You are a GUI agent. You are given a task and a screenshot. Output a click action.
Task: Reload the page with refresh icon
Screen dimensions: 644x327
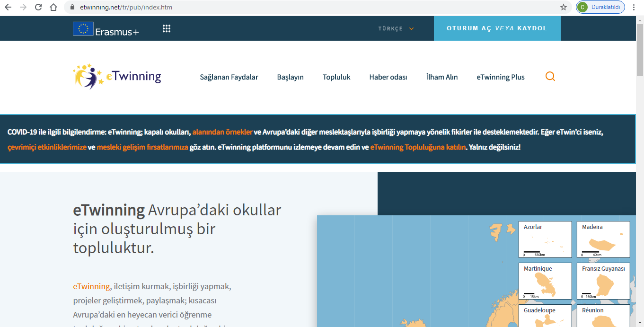[38, 7]
